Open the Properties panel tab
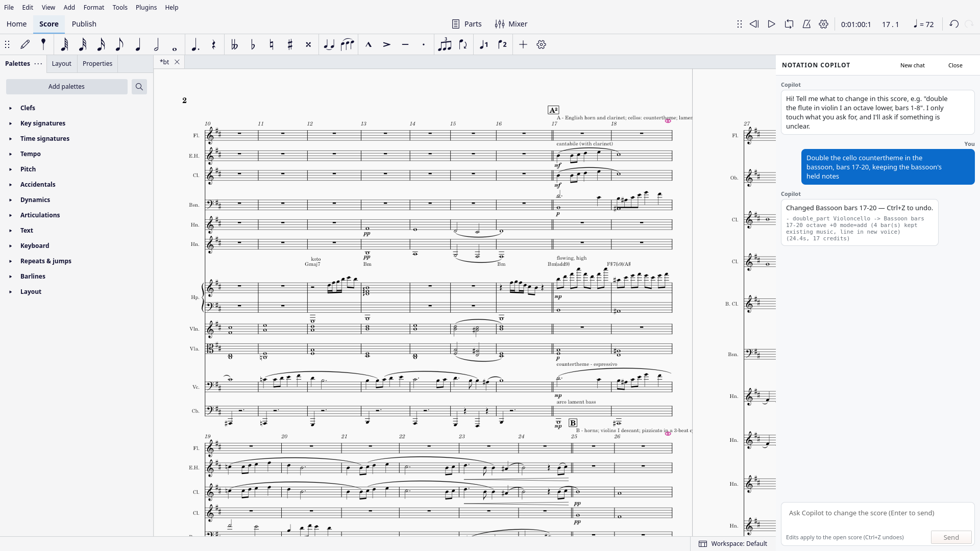 [x=97, y=64]
